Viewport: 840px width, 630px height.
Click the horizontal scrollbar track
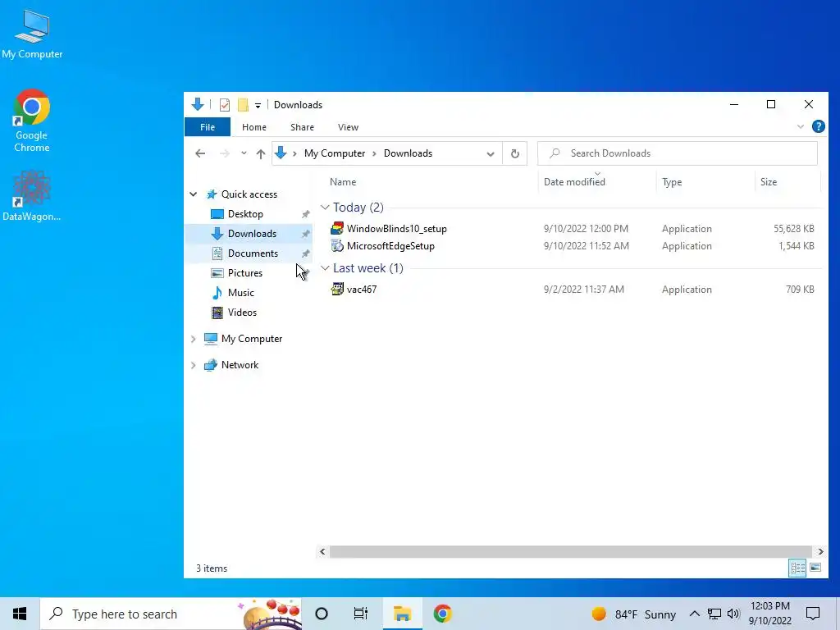pyautogui.click(x=571, y=551)
